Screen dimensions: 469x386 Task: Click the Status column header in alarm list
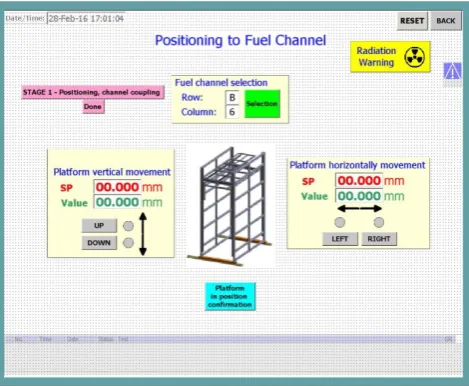point(105,339)
